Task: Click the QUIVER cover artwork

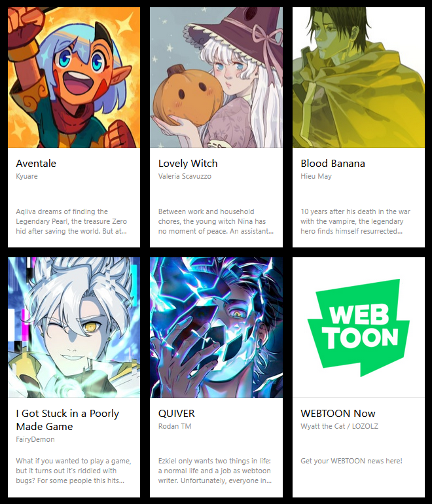Action: pos(216,327)
